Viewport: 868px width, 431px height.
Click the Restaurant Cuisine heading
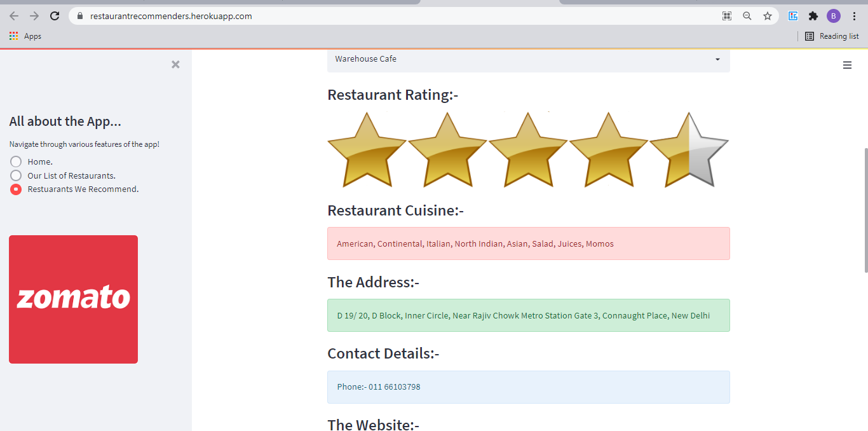click(x=395, y=210)
